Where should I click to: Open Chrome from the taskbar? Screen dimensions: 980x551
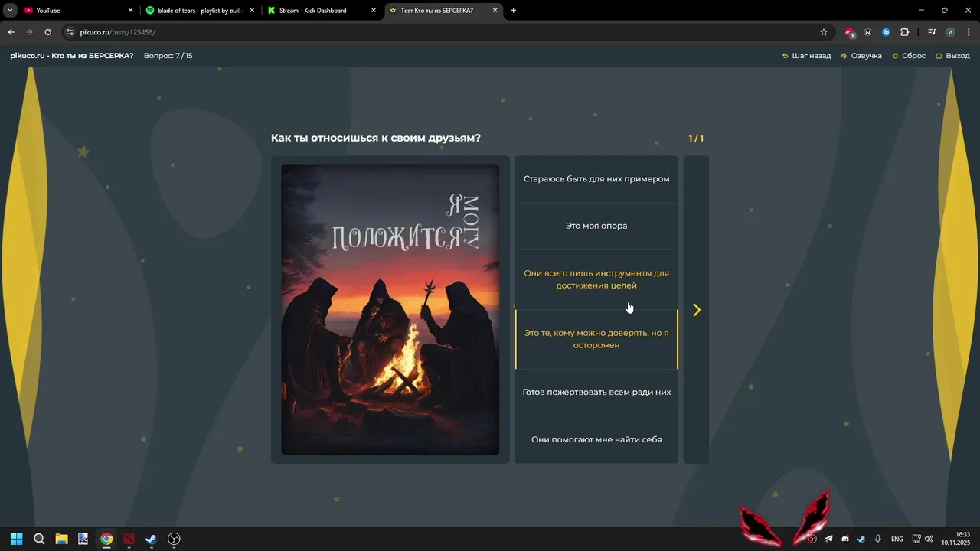tap(106, 539)
